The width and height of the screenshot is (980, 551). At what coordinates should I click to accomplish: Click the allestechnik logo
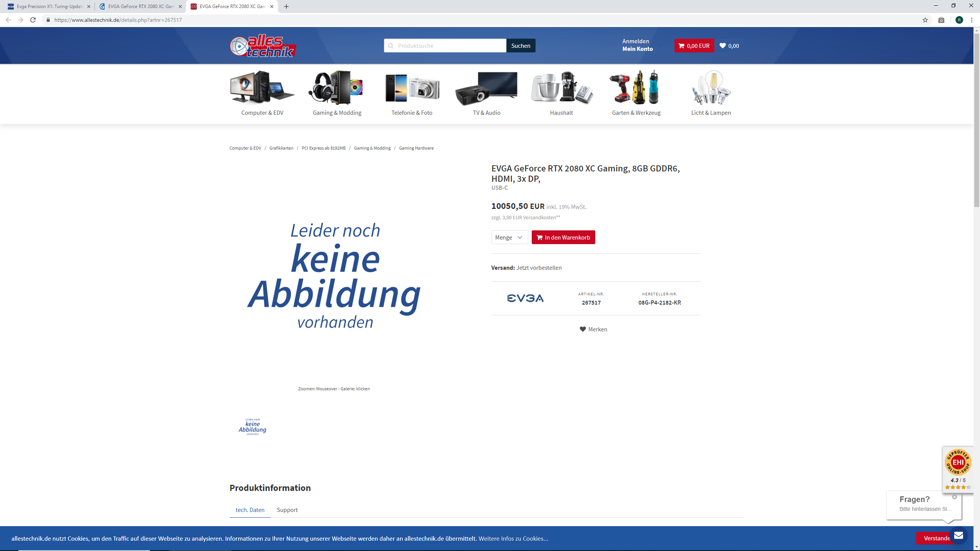263,46
